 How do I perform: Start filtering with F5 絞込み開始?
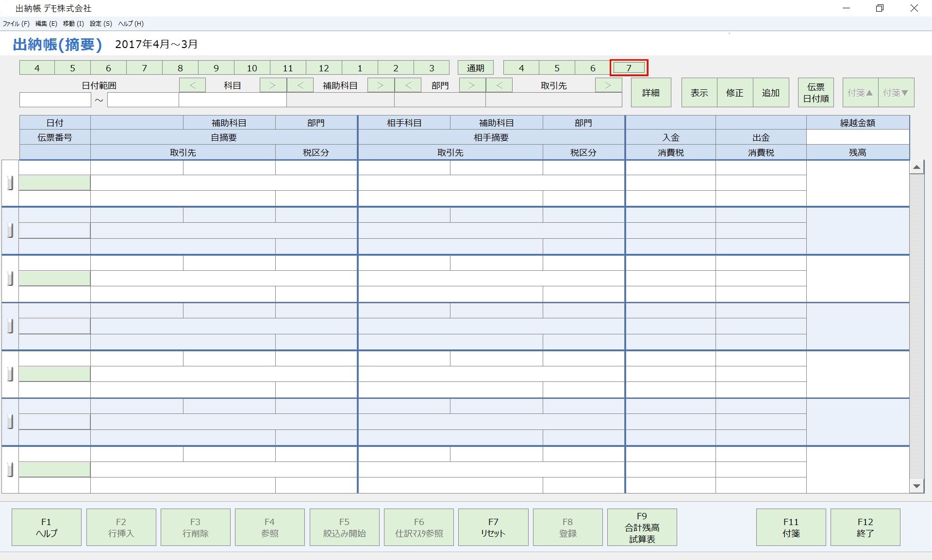point(344,527)
